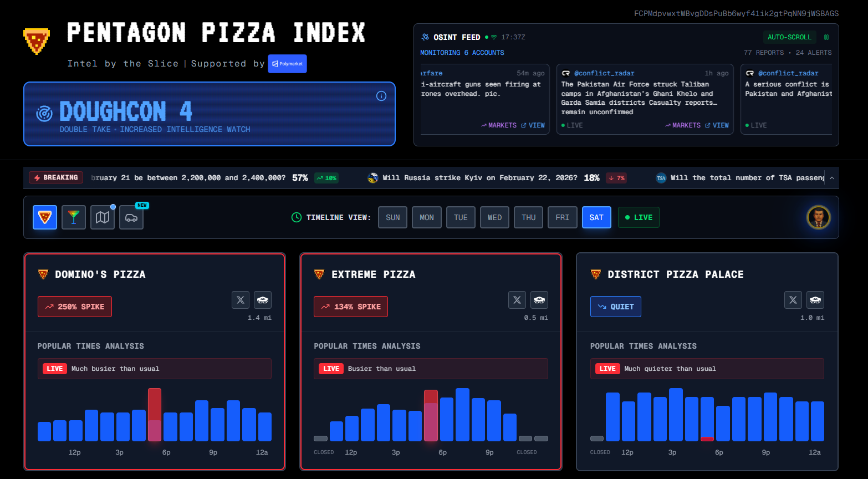The image size is (868, 479).
Task: Open the map view icon
Action: click(x=103, y=217)
